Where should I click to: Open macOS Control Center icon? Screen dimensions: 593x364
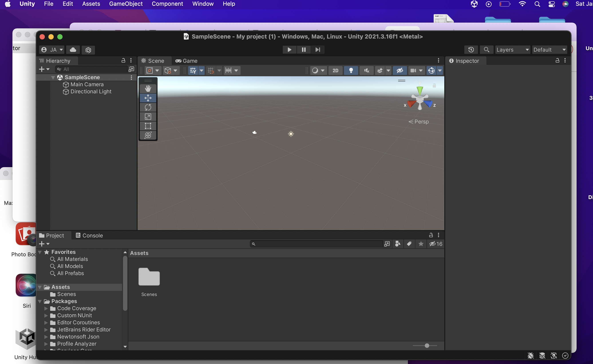pos(551,4)
